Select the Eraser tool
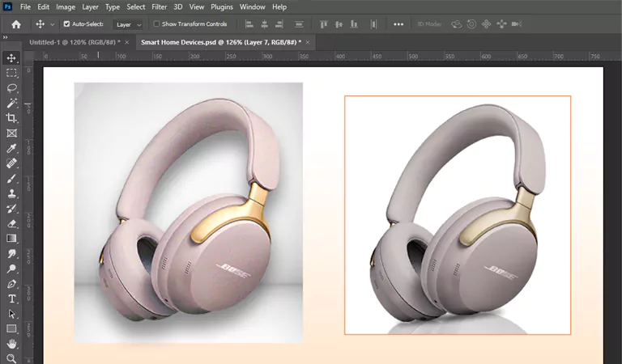Image resolution: width=622 pixels, height=364 pixels. [11, 224]
